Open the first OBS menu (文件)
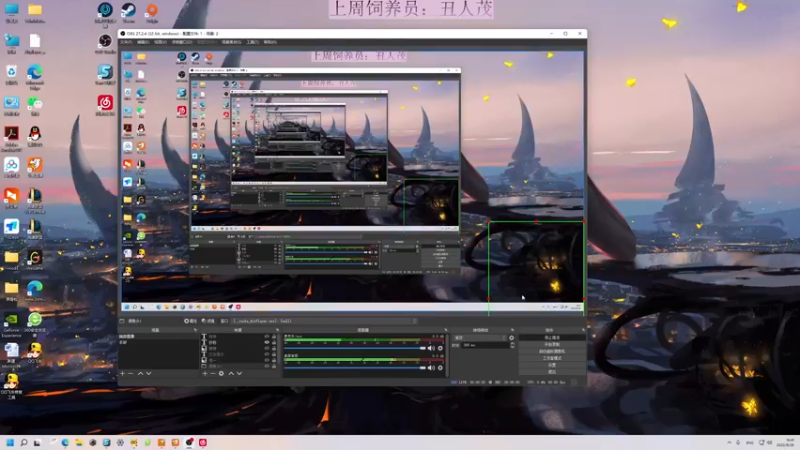 [126, 42]
